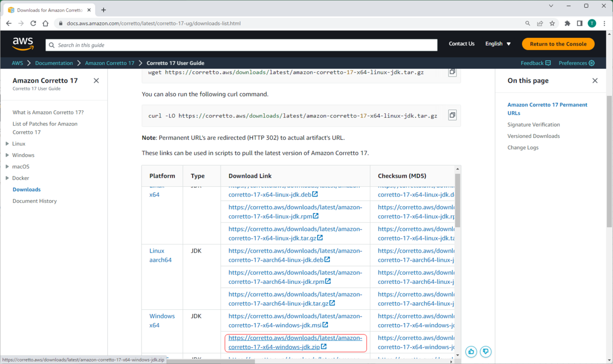Focus the Search in this guide field
The image size is (613, 364).
pyautogui.click(x=242, y=45)
